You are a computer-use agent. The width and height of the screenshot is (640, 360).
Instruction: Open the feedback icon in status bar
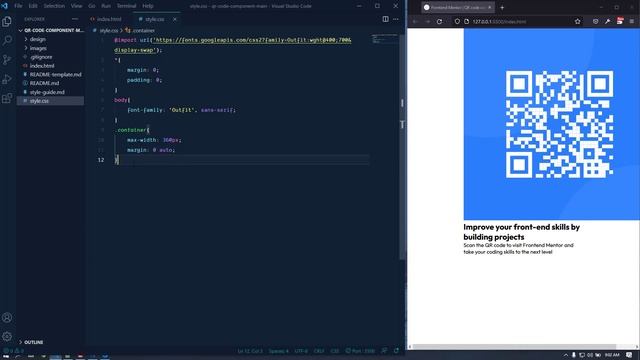384,351
